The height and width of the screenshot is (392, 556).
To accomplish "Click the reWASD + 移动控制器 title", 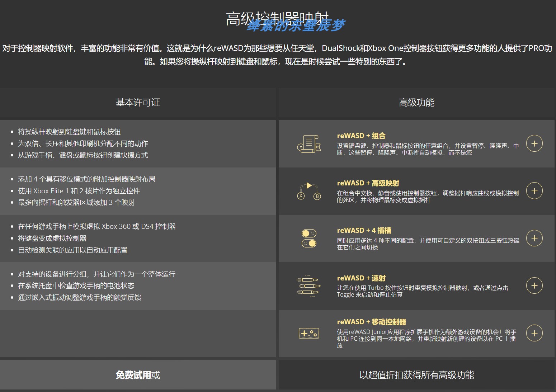I will coord(372,322).
